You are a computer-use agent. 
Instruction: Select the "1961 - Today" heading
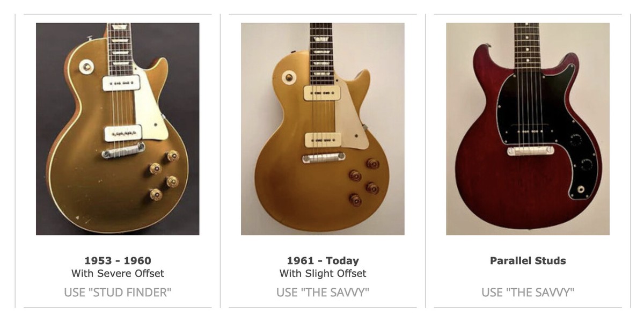[x=323, y=261]
